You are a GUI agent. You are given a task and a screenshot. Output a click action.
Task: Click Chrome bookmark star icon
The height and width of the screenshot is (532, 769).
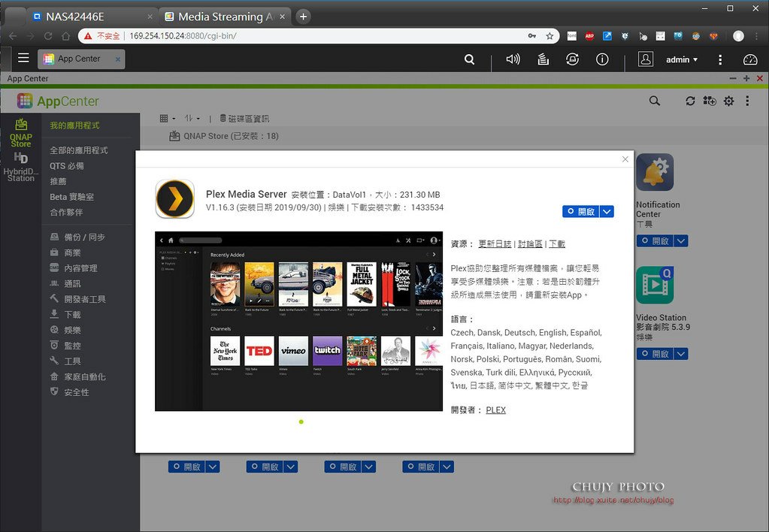(550, 36)
